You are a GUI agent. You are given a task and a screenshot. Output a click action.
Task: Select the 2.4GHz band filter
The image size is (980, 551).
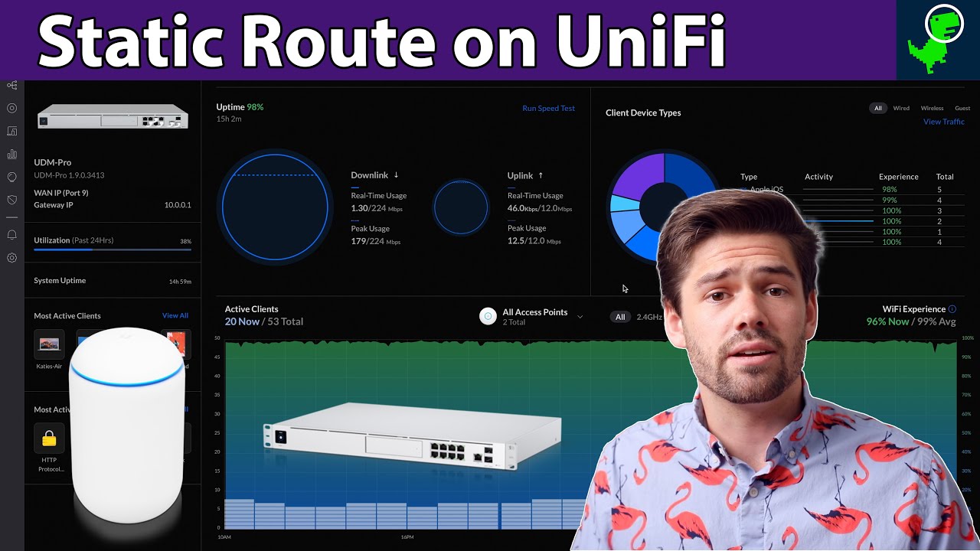(x=649, y=317)
